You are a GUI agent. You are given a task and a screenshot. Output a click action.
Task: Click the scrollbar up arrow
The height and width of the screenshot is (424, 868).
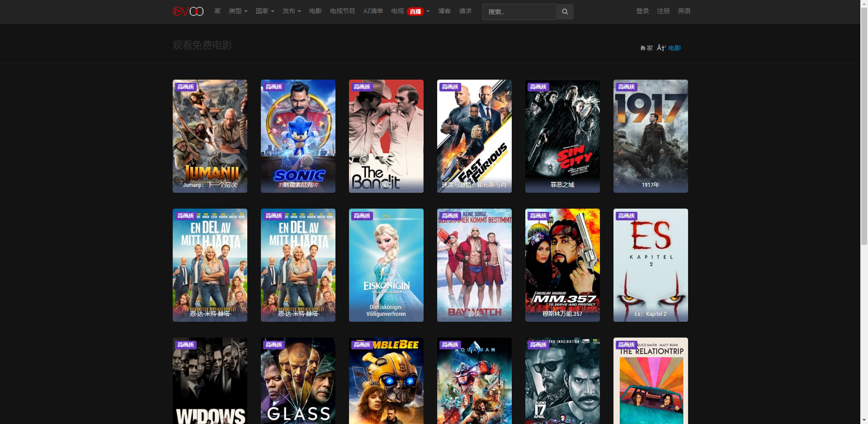[864, 4]
